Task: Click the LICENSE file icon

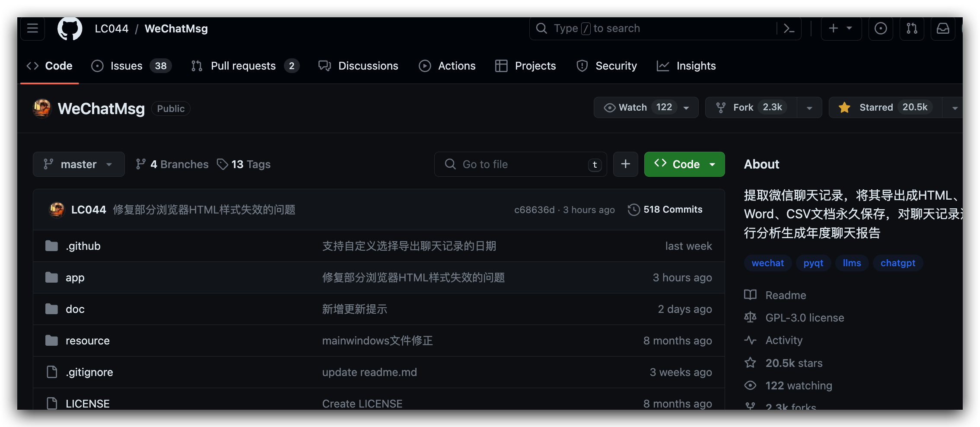Action: point(52,403)
